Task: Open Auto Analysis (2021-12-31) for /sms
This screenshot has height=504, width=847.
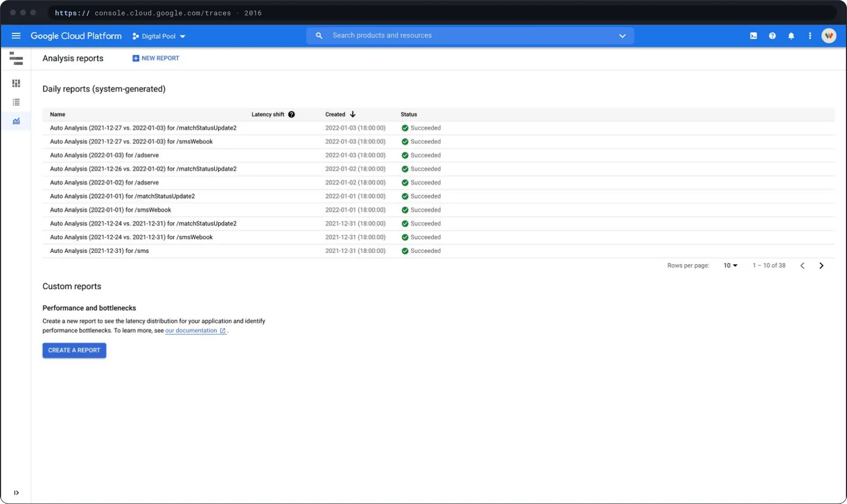Action: pyautogui.click(x=100, y=251)
